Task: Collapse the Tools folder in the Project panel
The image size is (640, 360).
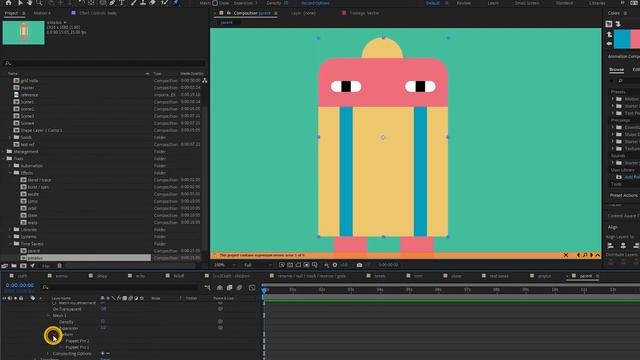Action: [x=4, y=158]
